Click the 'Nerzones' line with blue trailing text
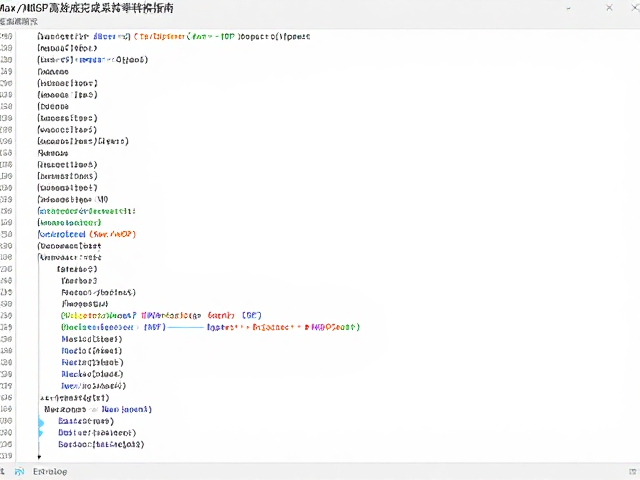The width and height of the screenshot is (640, 480). point(98,409)
